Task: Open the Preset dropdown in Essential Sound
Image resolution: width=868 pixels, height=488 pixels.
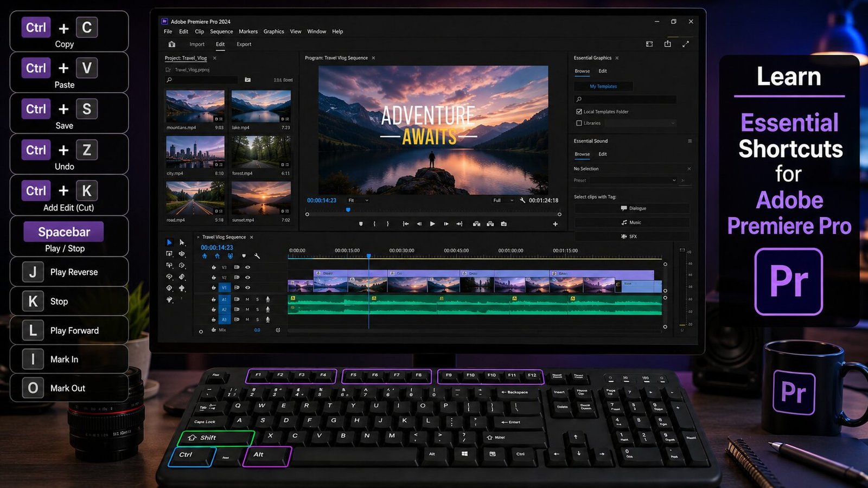Action: 634,181
